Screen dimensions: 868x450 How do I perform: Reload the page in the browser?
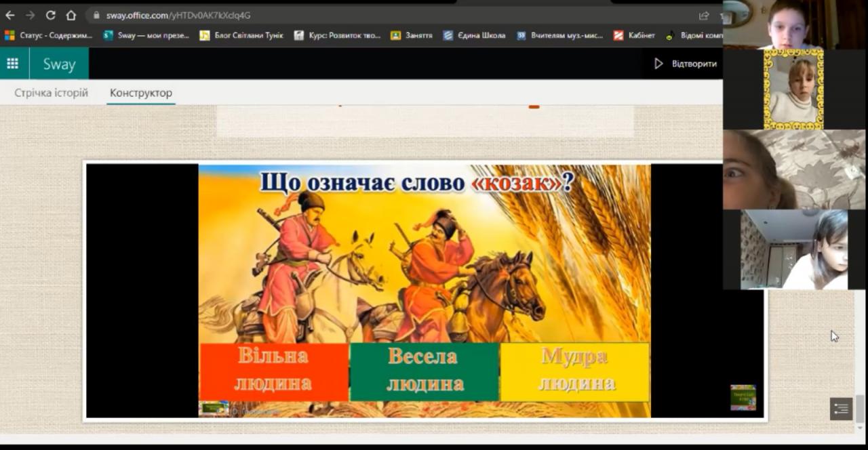(x=50, y=15)
